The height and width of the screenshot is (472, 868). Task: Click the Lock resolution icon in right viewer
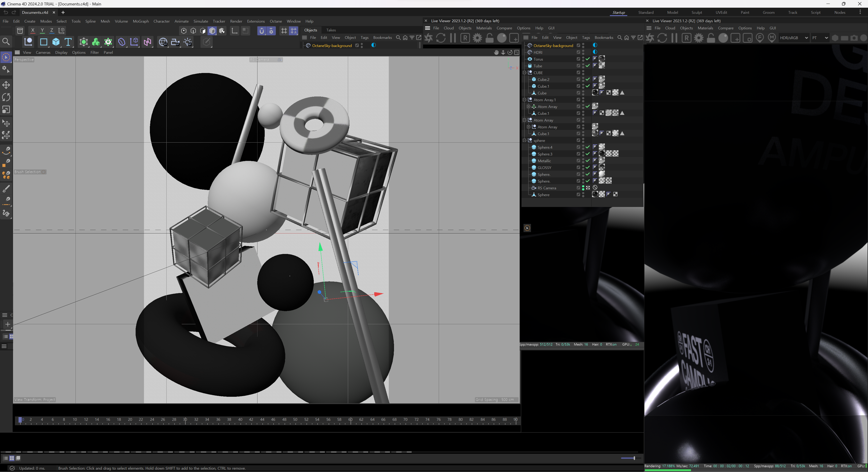[711, 38]
